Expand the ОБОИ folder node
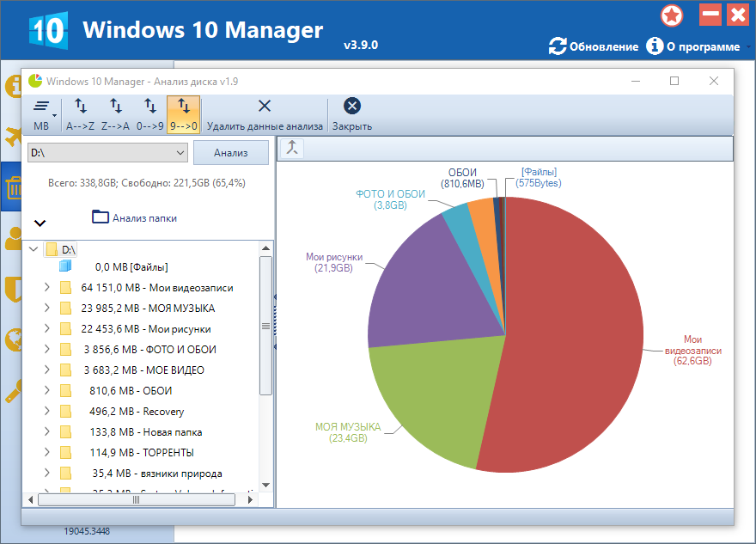756x544 pixels. click(46, 390)
